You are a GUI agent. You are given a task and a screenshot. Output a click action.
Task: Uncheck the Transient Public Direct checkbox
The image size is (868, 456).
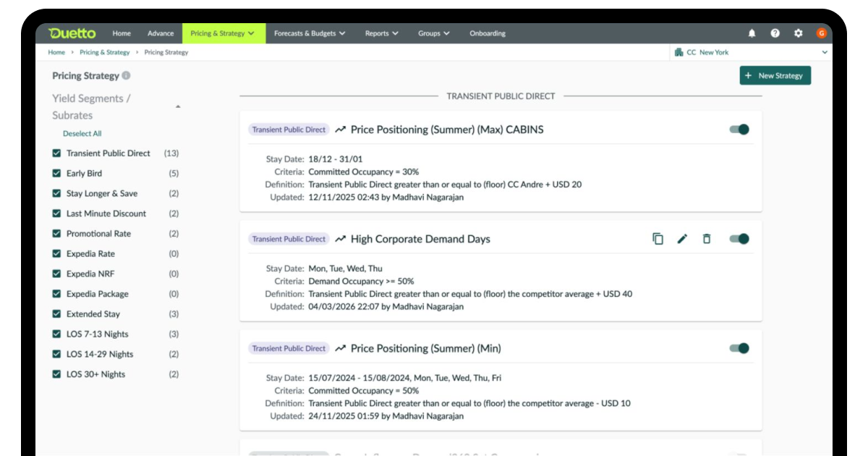56,153
